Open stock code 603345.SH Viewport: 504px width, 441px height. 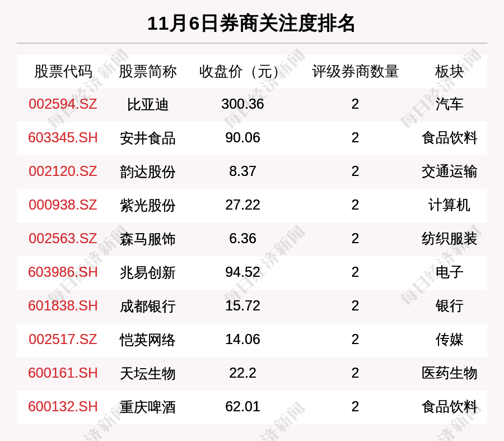[63, 138]
